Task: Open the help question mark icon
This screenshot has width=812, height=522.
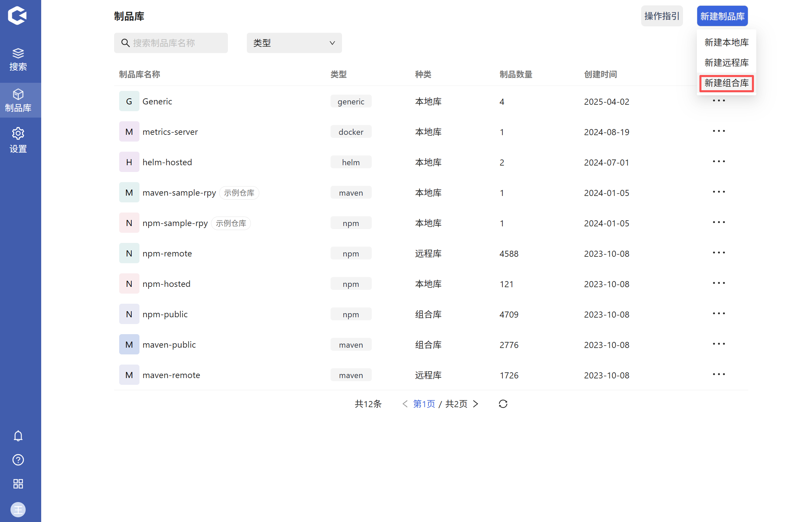Action: pyautogui.click(x=18, y=459)
